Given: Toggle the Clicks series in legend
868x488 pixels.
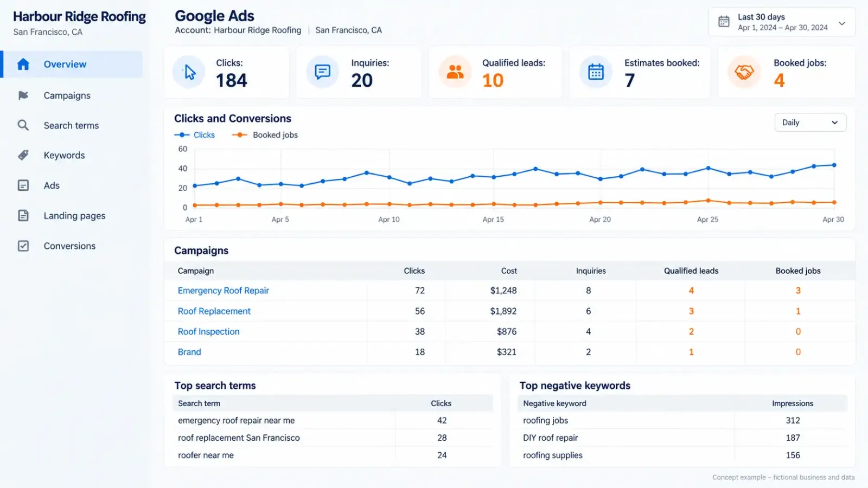Looking at the screenshot, I should [x=194, y=135].
